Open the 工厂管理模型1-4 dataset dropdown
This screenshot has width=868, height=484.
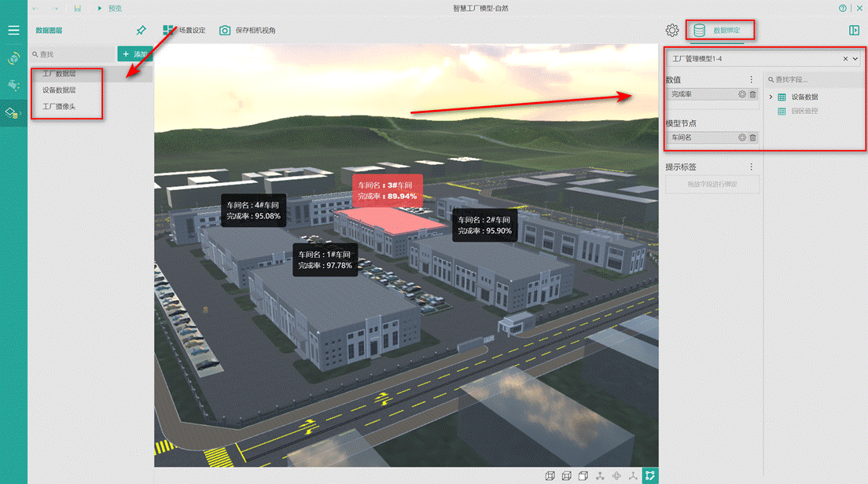[x=855, y=59]
